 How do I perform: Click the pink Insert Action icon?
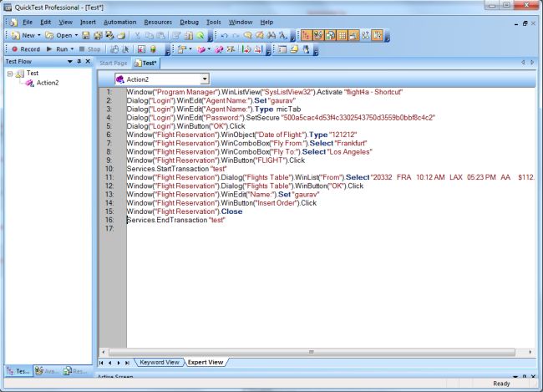pyautogui.click(x=200, y=49)
